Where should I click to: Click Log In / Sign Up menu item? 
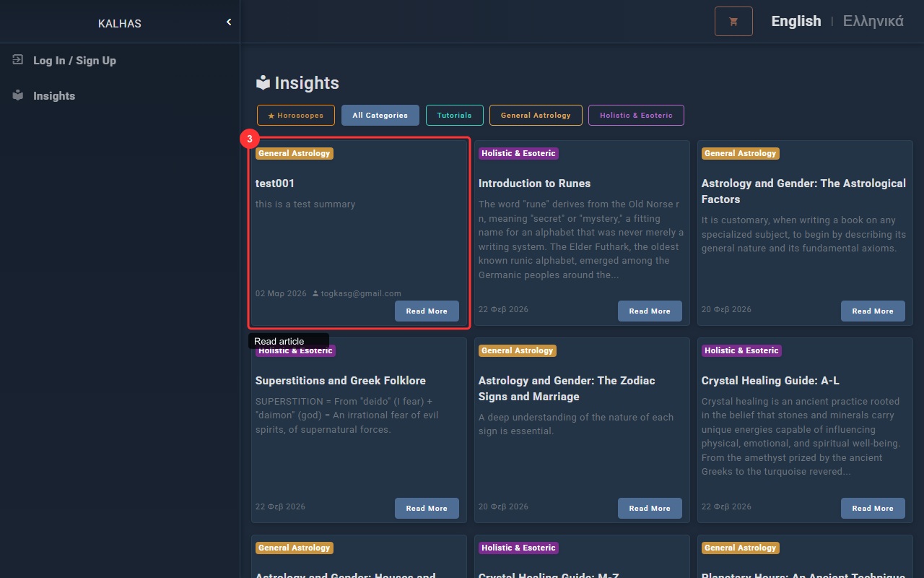coord(74,61)
